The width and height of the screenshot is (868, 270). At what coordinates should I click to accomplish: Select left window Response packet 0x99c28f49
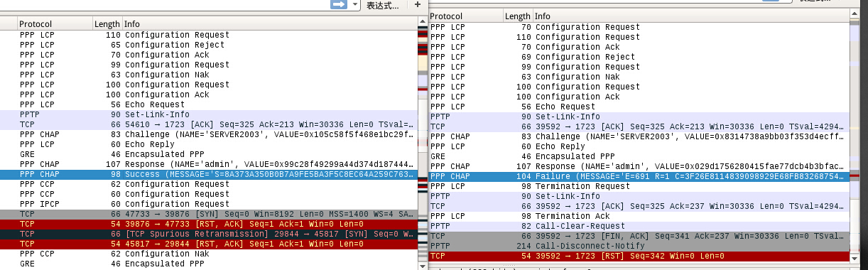click(209, 164)
